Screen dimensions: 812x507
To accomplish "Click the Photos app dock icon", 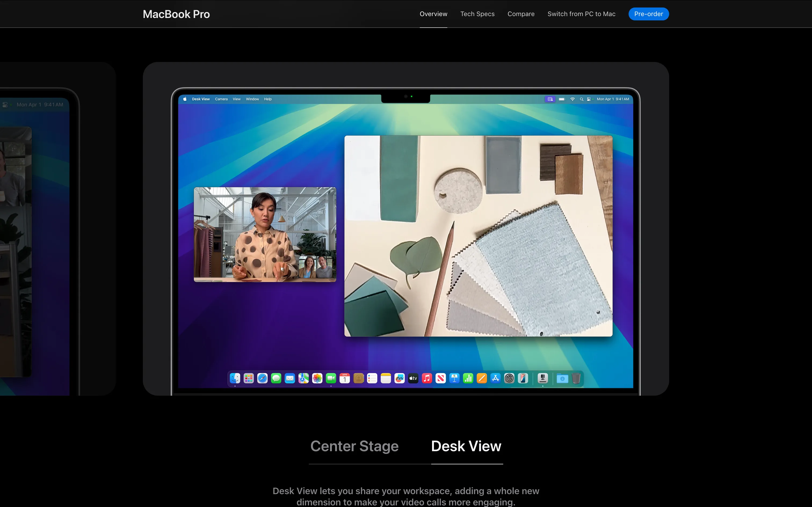I will tap(317, 378).
